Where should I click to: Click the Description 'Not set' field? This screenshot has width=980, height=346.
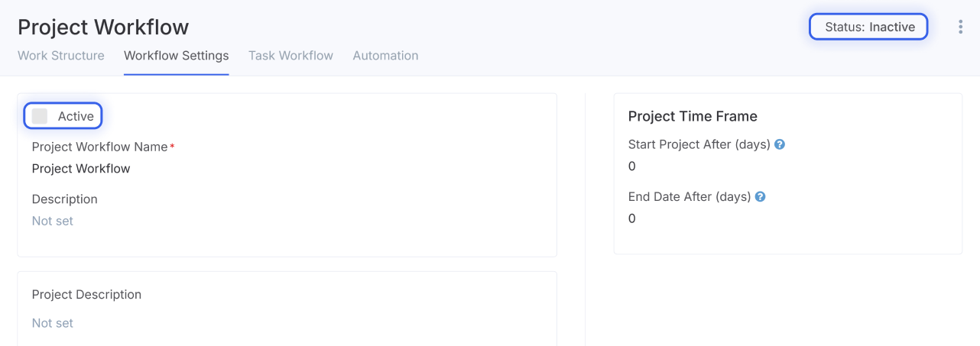coord(53,221)
